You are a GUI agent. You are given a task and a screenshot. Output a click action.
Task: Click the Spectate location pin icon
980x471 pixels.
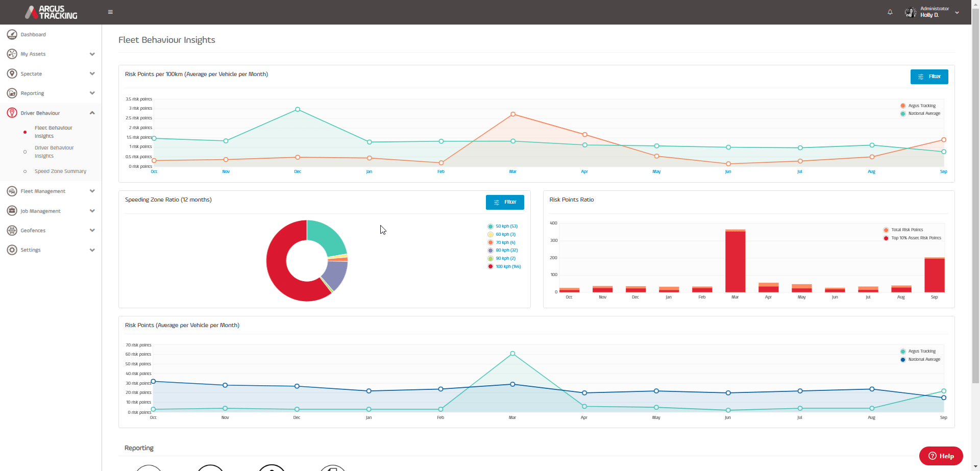pyautogui.click(x=12, y=73)
